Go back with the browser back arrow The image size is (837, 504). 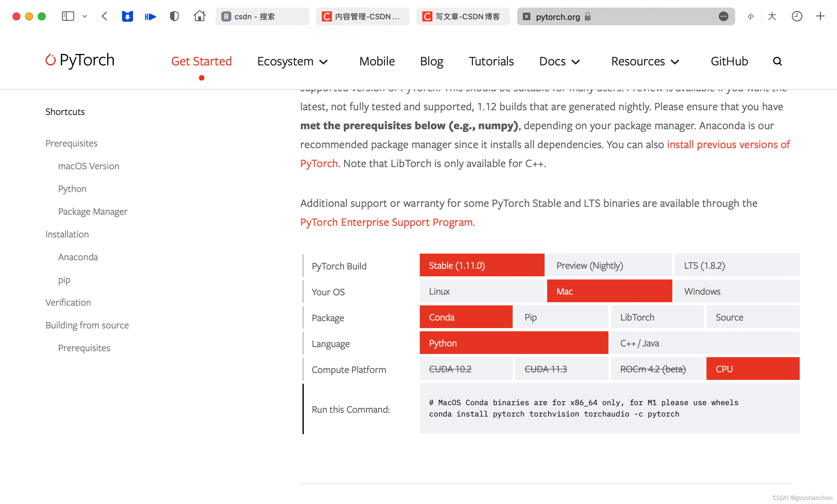click(x=105, y=16)
